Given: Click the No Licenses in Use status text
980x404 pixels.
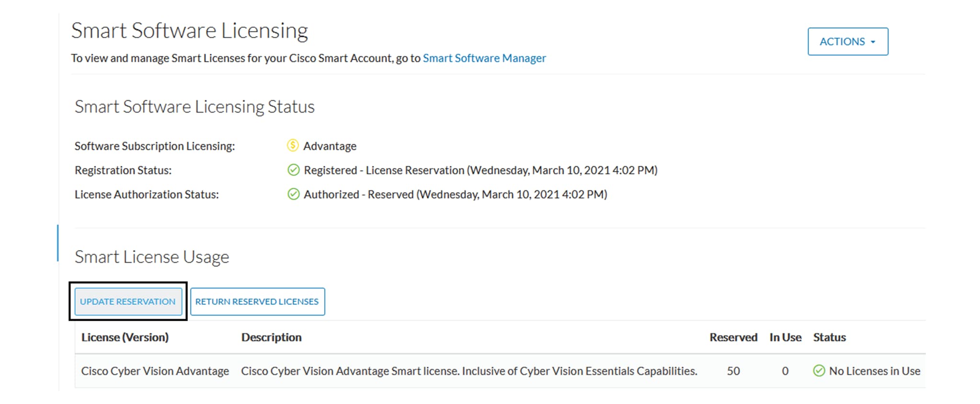Looking at the screenshot, I should tap(875, 371).
